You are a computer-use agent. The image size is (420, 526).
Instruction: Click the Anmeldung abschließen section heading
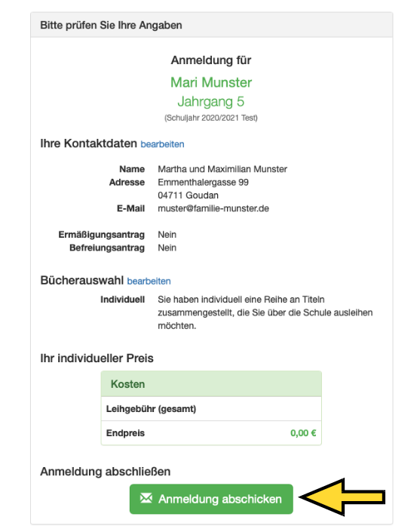pyautogui.click(x=106, y=472)
